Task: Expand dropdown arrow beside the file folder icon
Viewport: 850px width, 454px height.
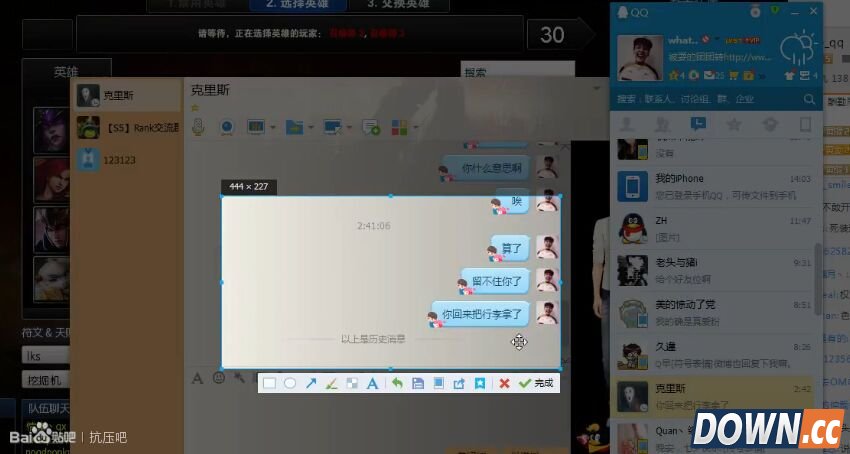Action: tap(311, 128)
